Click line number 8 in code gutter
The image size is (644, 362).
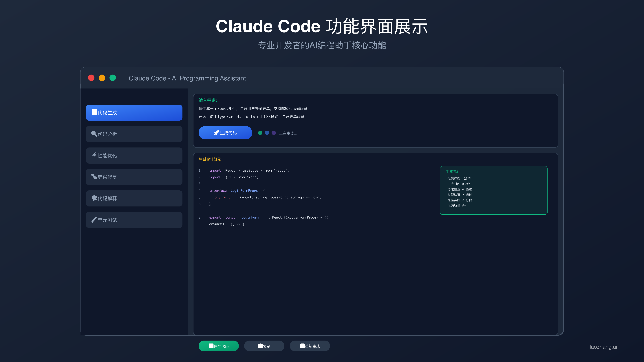pyautogui.click(x=200, y=217)
